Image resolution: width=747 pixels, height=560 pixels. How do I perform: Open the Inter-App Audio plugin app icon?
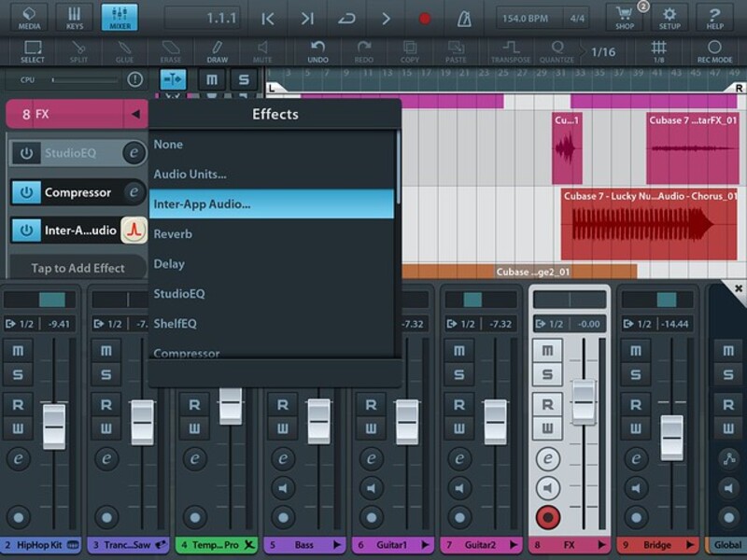pyautogui.click(x=134, y=231)
